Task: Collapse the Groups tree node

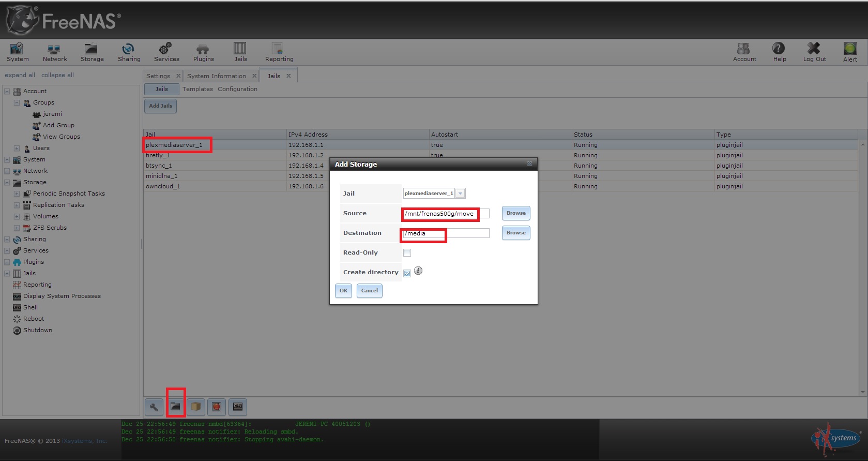Action: point(17,103)
